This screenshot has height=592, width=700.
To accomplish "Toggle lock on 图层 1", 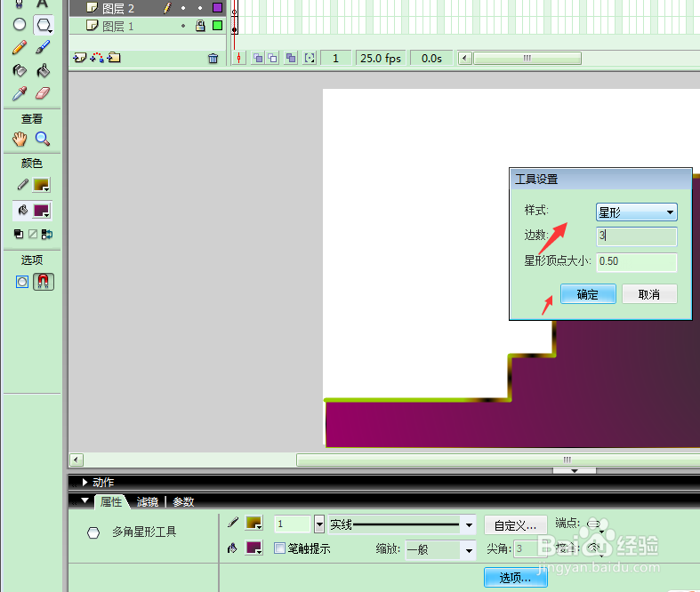I will tap(200, 26).
